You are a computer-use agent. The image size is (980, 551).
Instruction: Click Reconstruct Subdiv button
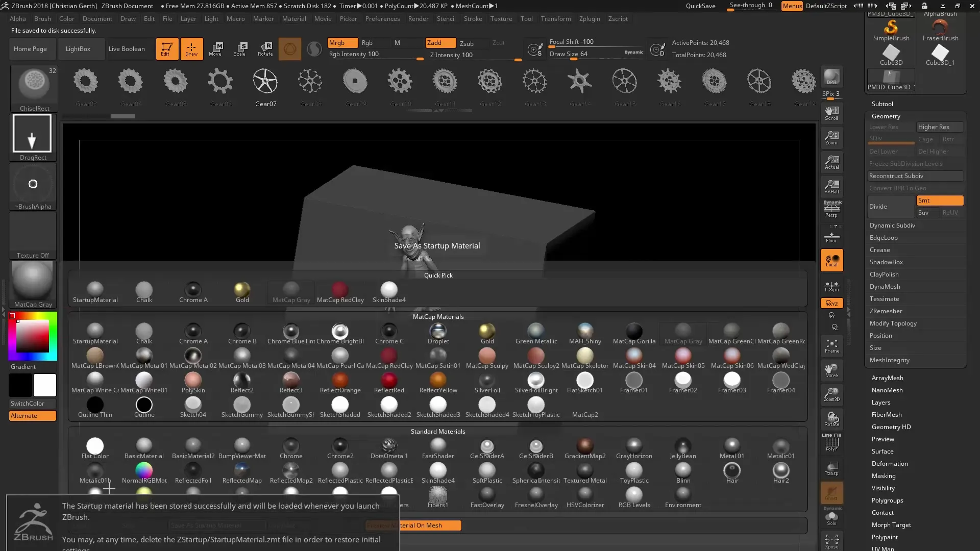click(x=916, y=176)
